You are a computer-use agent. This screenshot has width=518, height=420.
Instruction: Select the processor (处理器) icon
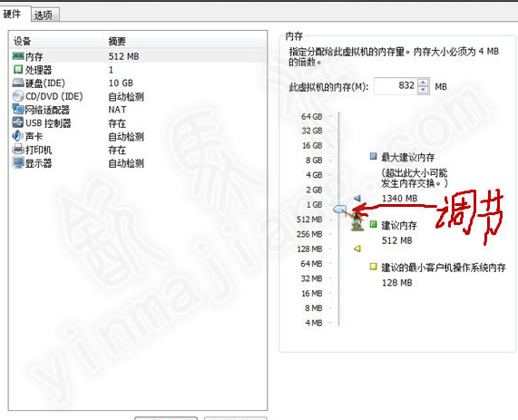pyautogui.click(x=18, y=70)
